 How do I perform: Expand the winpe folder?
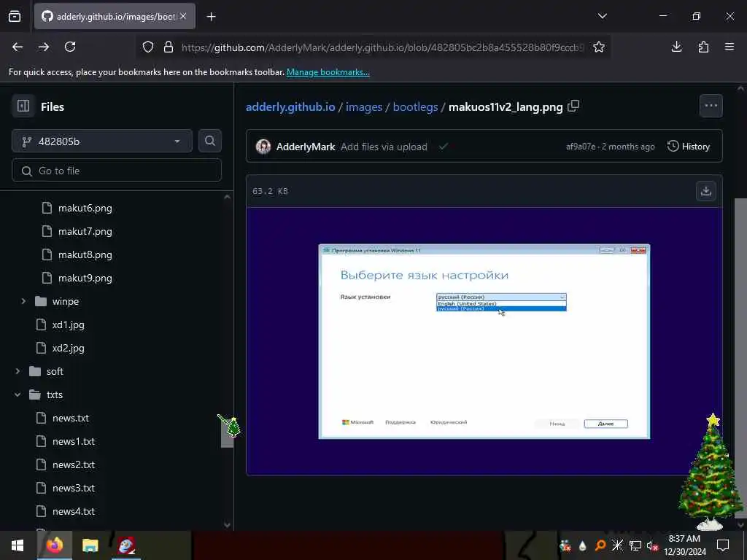click(23, 301)
